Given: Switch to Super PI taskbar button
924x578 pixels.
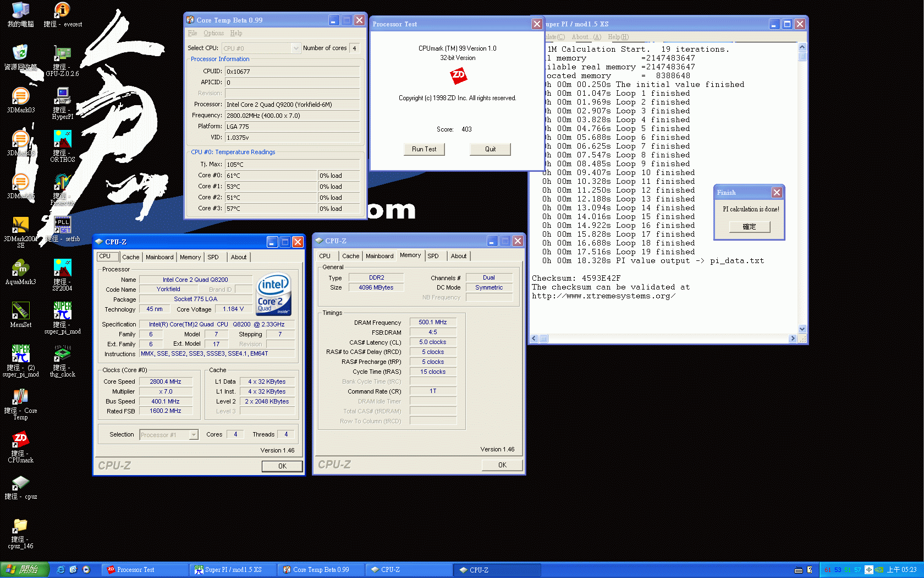Looking at the screenshot, I should click(x=232, y=570).
